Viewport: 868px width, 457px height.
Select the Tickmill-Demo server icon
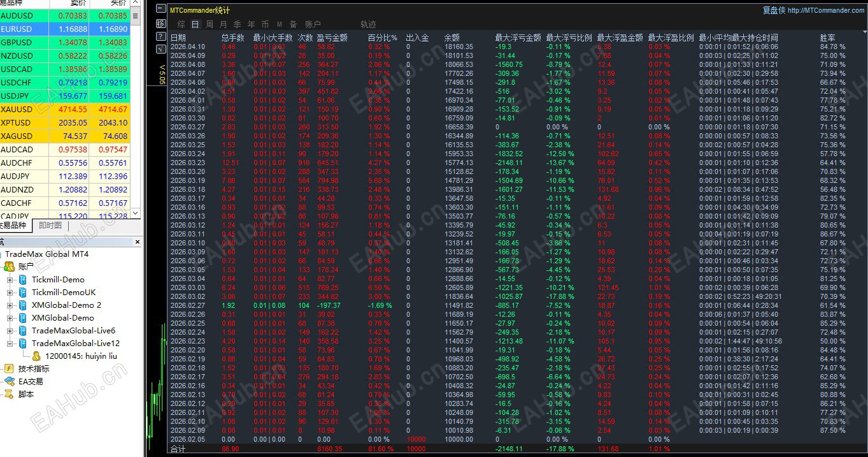click(23, 280)
